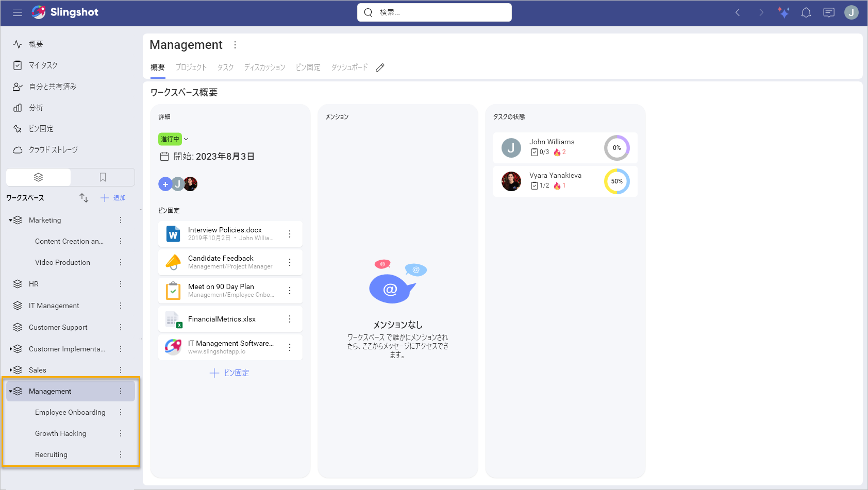Expand the Sales workspace
The image size is (868, 490).
(x=10, y=370)
